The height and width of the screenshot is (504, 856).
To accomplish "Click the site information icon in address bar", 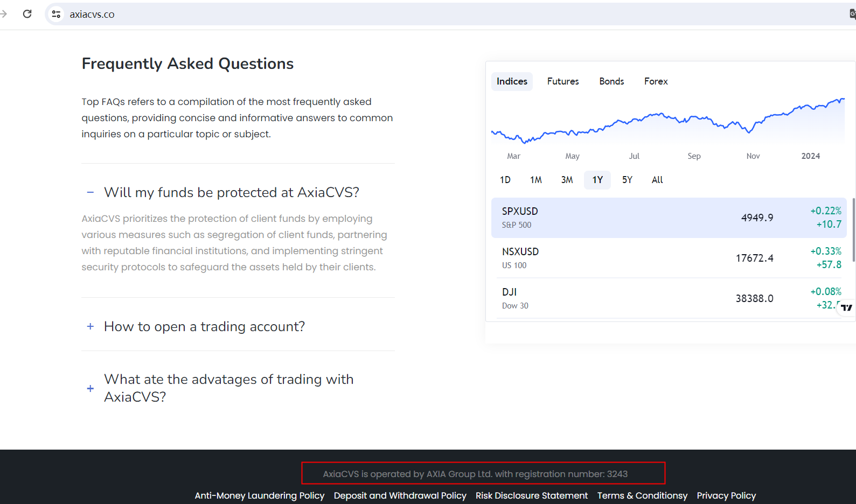I will [x=56, y=14].
